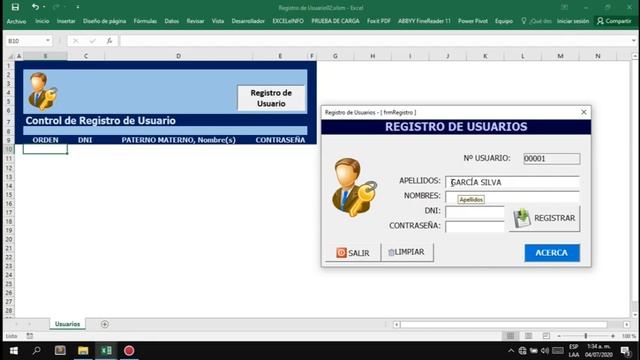Open the Desarrollador ribbon tab
This screenshot has height=360, width=640.
(248, 21)
